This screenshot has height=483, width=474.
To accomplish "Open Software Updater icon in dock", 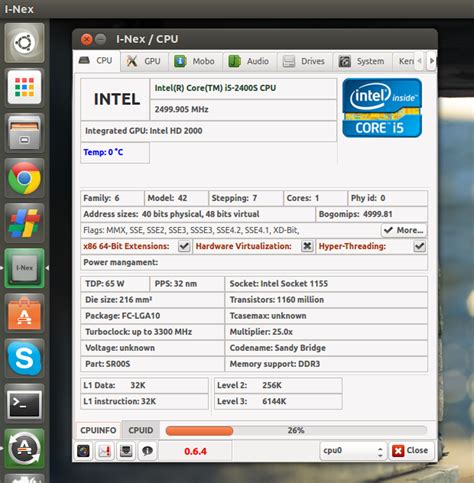I will (24, 448).
